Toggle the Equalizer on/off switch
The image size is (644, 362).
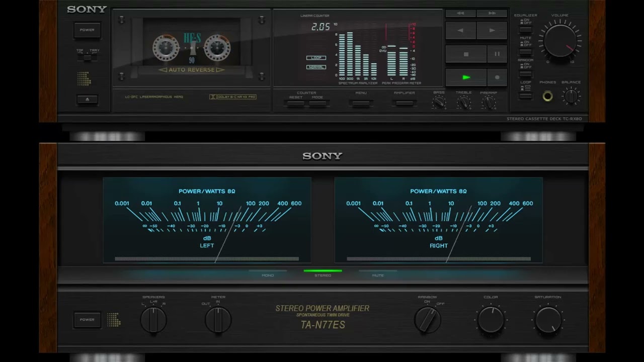(526, 30)
